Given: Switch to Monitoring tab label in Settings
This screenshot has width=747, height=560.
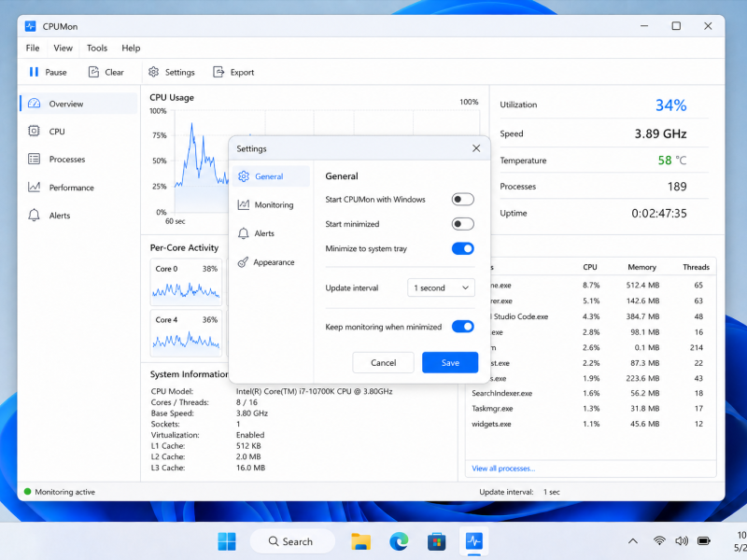Looking at the screenshot, I should (274, 204).
